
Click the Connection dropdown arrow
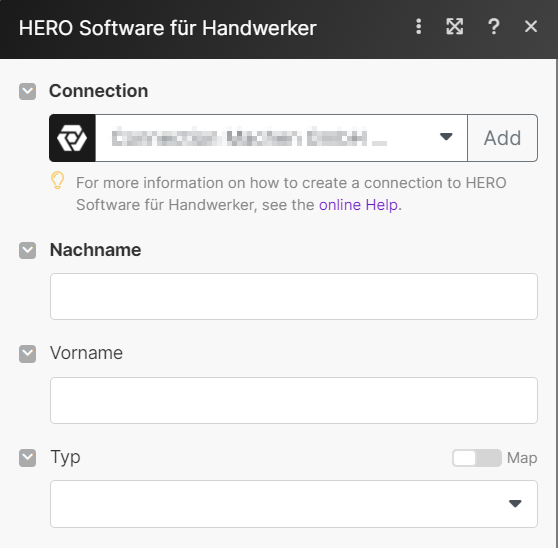click(x=446, y=137)
